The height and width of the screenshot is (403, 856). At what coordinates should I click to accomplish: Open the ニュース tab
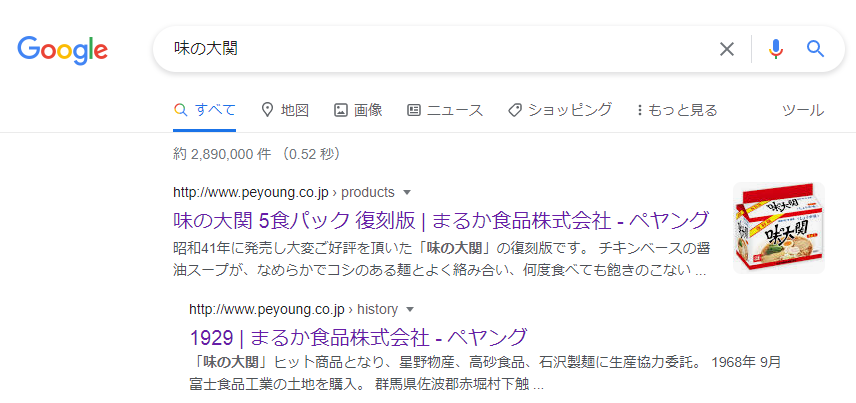pyautogui.click(x=445, y=110)
